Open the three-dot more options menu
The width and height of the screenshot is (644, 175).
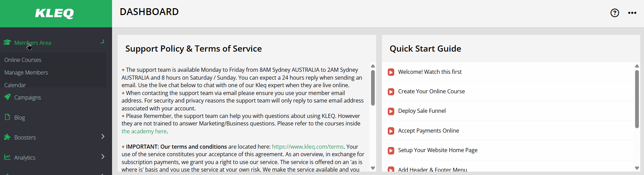coord(632,13)
